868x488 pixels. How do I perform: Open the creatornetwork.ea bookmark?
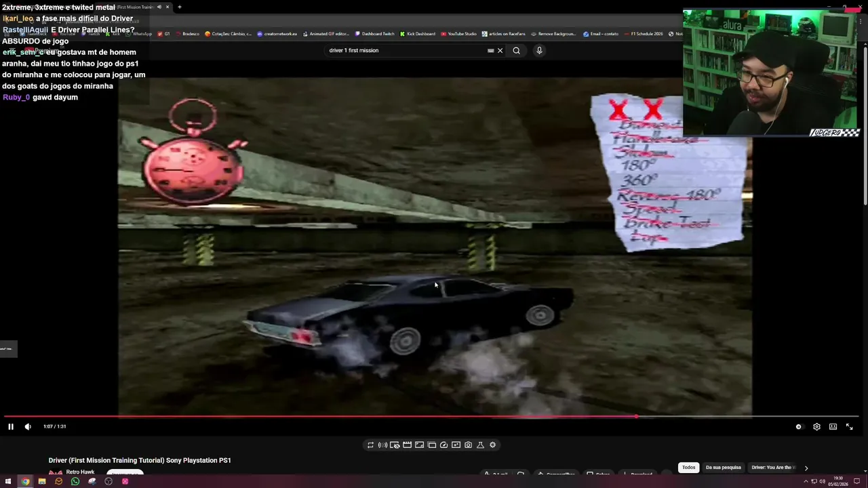click(x=278, y=34)
